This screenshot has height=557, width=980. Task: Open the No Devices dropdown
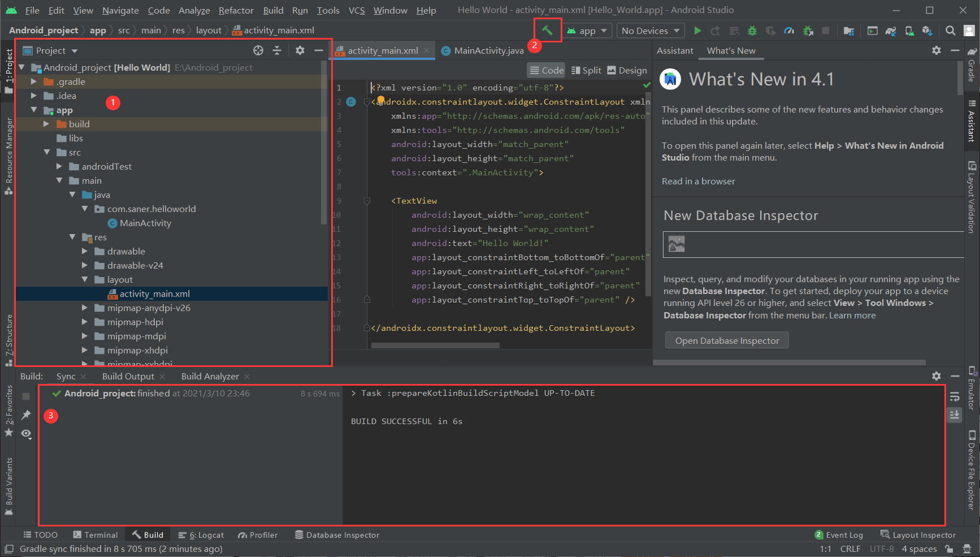pyautogui.click(x=650, y=31)
